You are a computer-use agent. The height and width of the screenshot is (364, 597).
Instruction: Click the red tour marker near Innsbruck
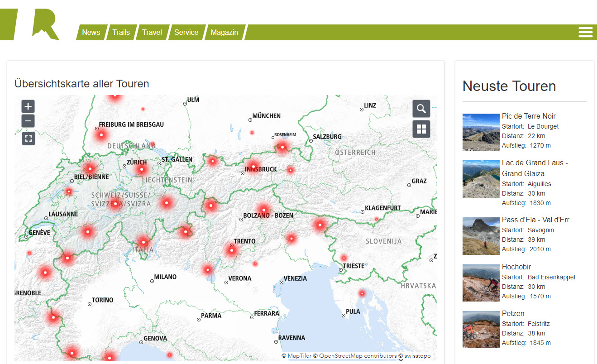pyautogui.click(x=253, y=166)
